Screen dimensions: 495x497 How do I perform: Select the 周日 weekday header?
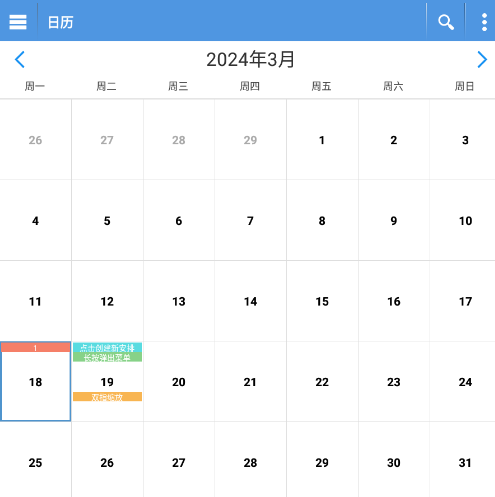click(x=464, y=87)
